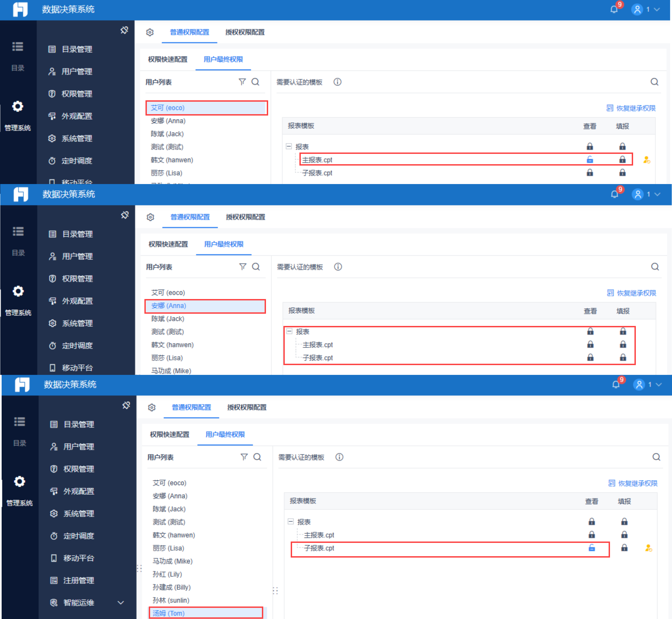This screenshot has height=619, width=672.
Task: Click yellow user icon beside 子报表.cpt row
Action: point(649,548)
